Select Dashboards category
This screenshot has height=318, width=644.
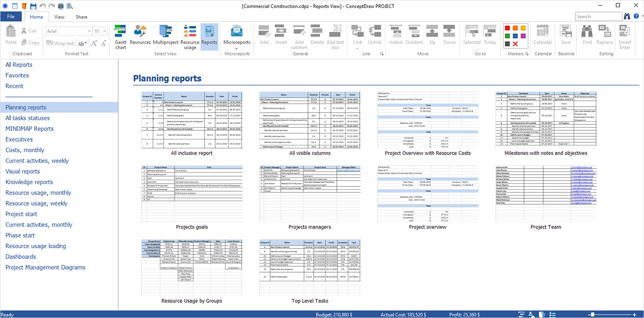coord(21,257)
